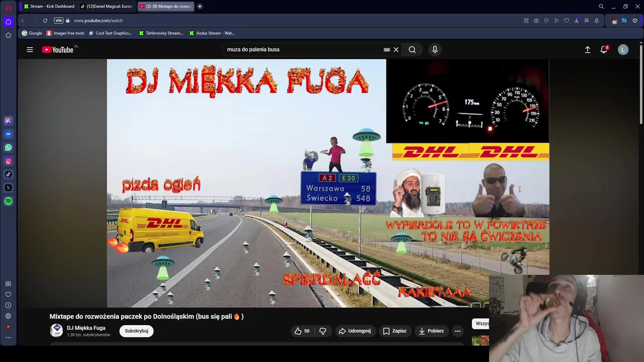Open Messenger in the sidebar
This screenshot has width=644, height=362.
[8, 134]
